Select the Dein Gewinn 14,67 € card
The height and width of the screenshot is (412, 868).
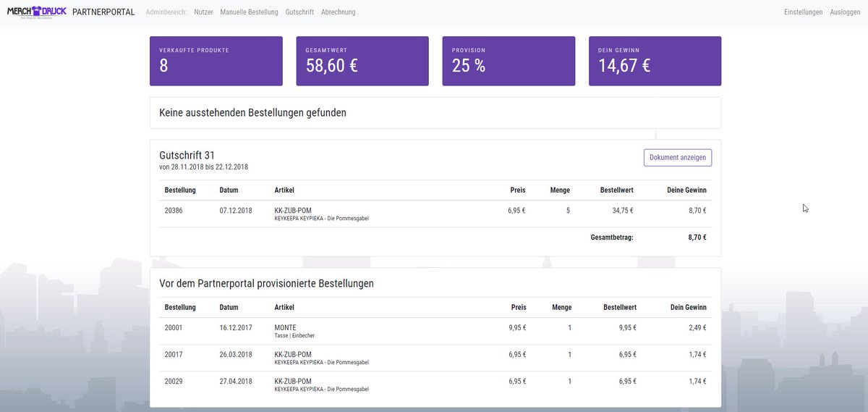(x=655, y=61)
